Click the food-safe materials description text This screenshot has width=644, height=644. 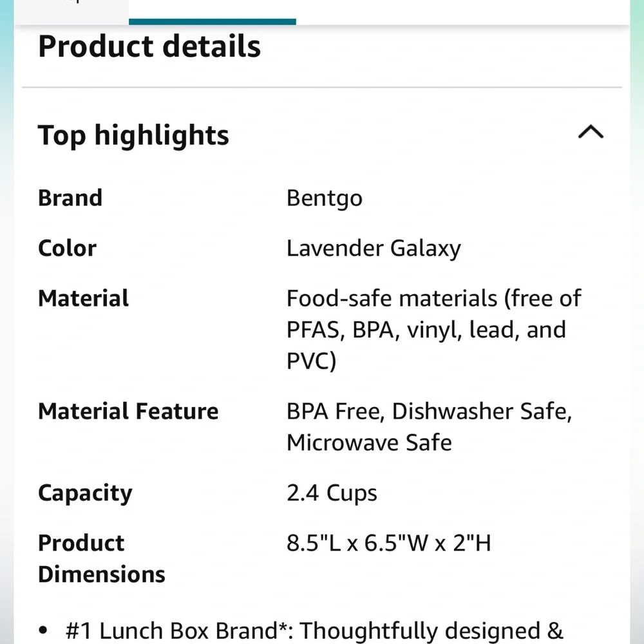(433, 330)
